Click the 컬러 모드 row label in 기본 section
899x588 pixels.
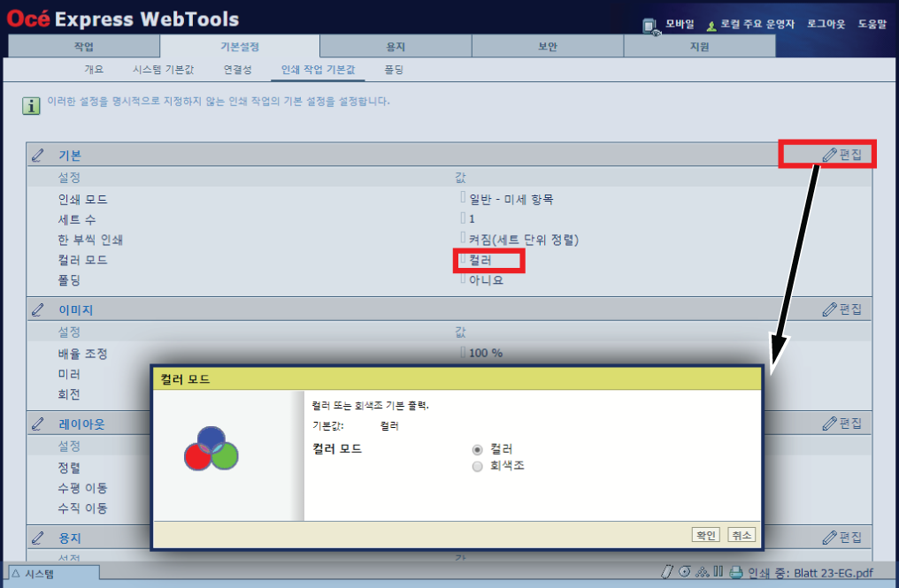point(82,260)
